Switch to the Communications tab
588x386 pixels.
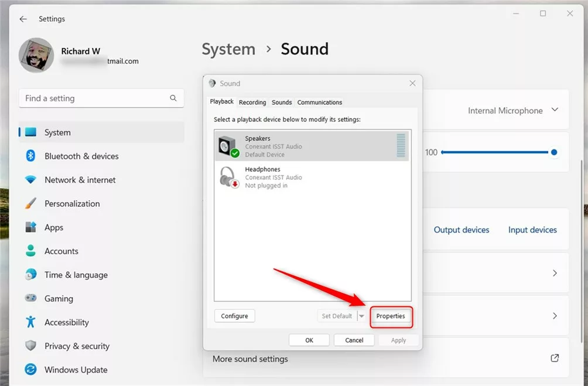pos(320,103)
